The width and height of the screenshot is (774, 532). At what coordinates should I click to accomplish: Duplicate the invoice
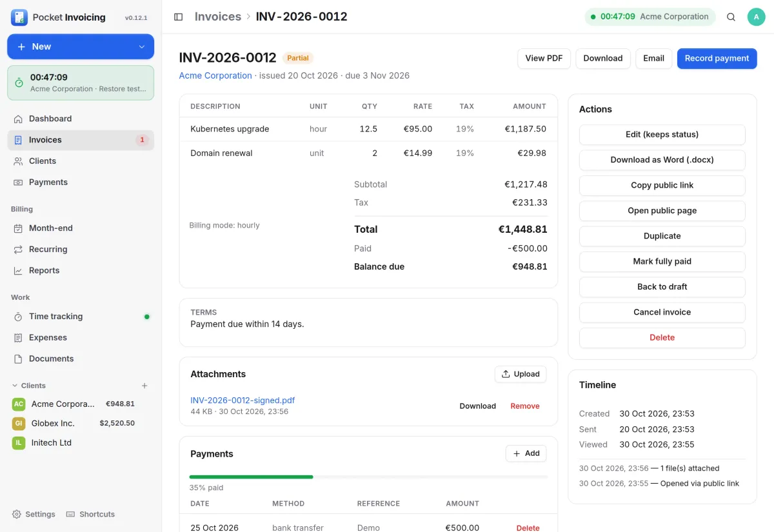tap(662, 236)
